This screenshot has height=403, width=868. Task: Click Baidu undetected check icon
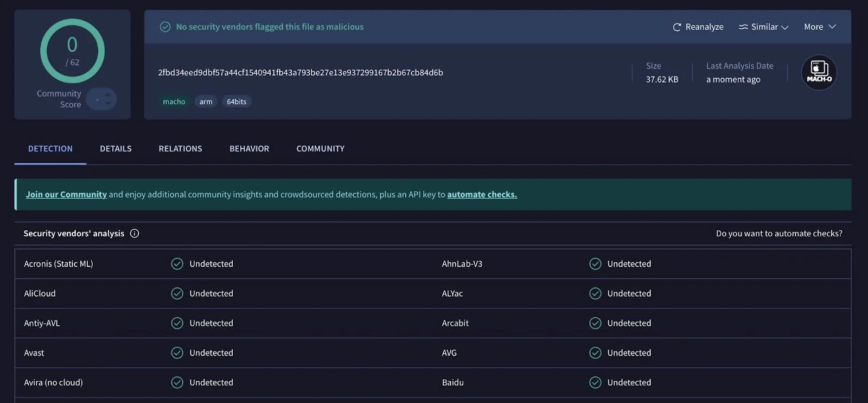pos(595,382)
